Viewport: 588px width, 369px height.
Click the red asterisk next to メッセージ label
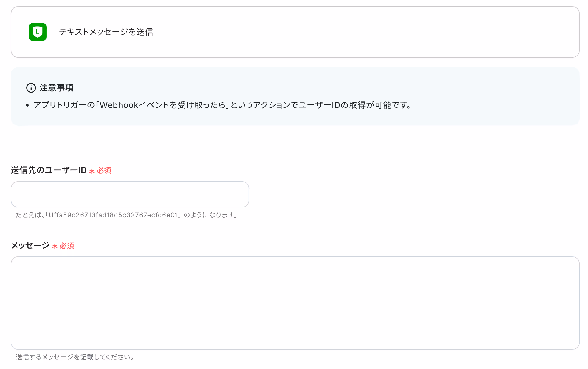point(55,246)
